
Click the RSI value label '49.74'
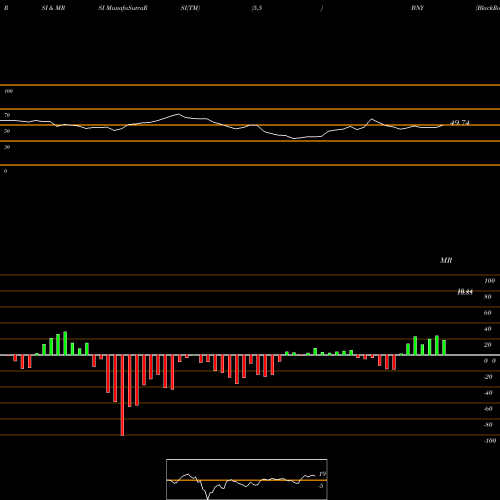pyautogui.click(x=460, y=123)
